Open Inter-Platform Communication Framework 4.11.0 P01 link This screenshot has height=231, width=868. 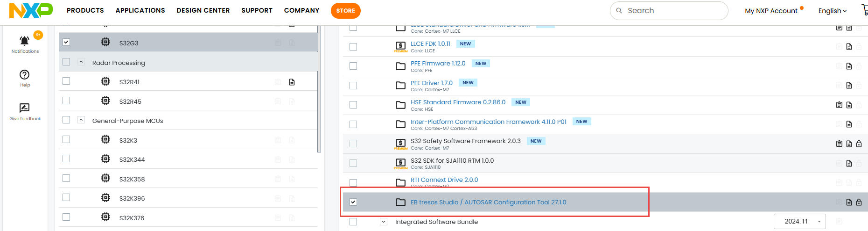pyautogui.click(x=489, y=122)
